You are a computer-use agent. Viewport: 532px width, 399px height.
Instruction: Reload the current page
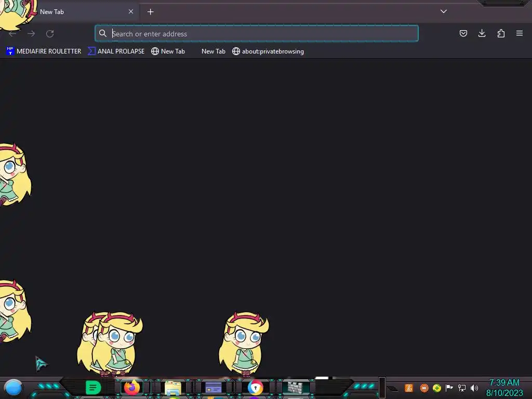(x=50, y=34)
